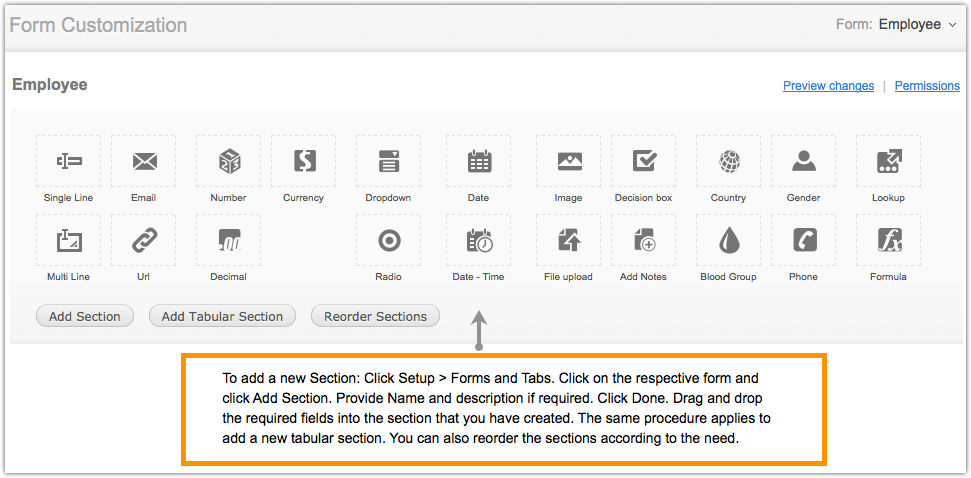Select the Single Line field icon
971x478 pixels.
(68, 161)
